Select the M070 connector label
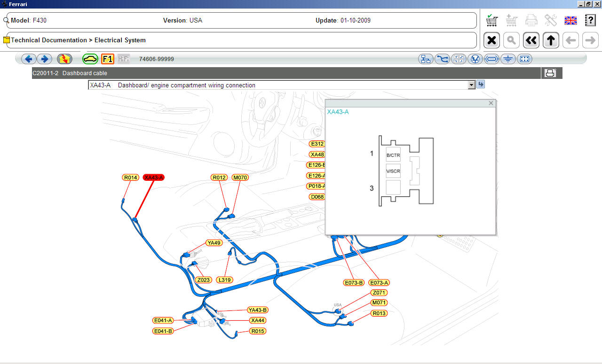The width and height of the screenshot is (602, 364). [x=240, y=178]
